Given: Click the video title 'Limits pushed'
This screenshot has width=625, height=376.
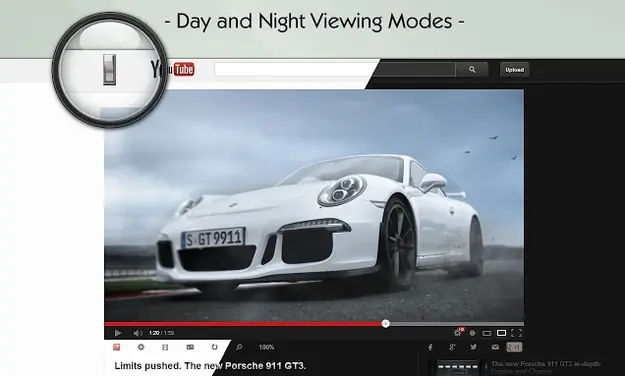Looking at the screenshot, I should 210,366.
